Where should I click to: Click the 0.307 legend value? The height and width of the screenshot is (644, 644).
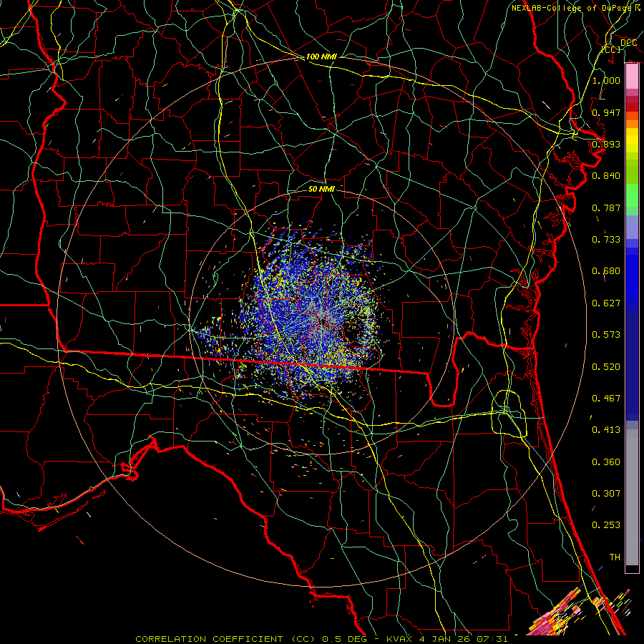coord(606,494)
